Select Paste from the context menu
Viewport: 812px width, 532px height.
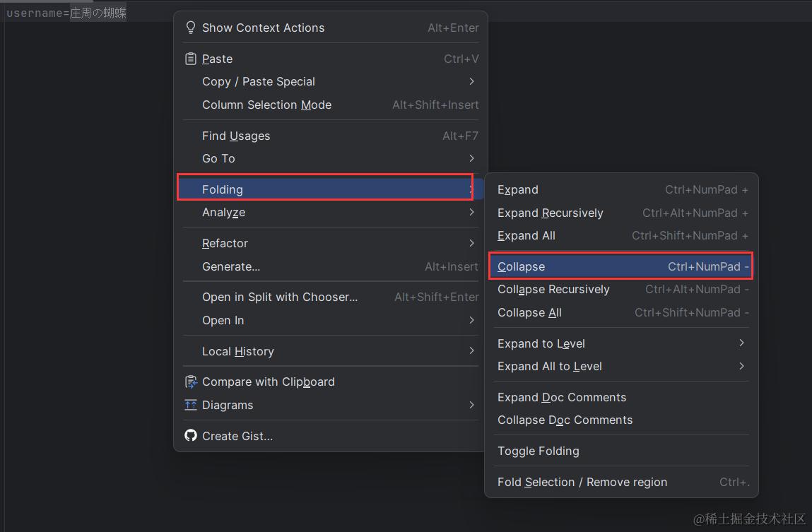(x=331, y=59)
